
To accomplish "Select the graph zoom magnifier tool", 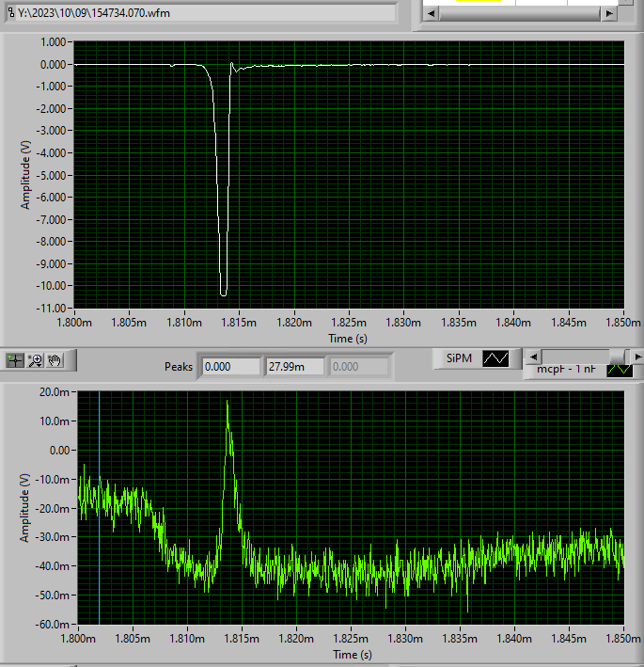I will pyautogui.click(x=35, y=360).
